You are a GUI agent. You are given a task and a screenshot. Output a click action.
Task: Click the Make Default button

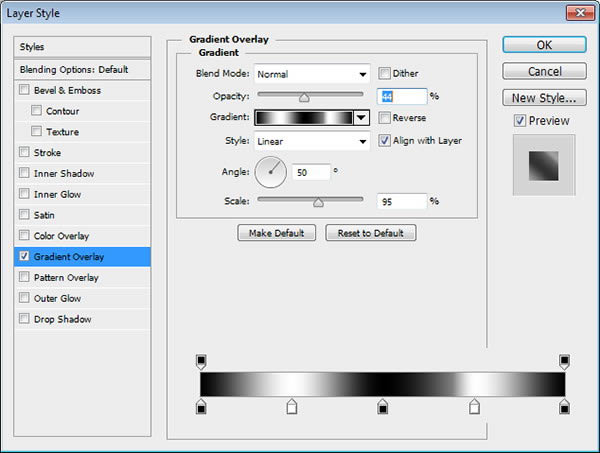tap(277, 233)
